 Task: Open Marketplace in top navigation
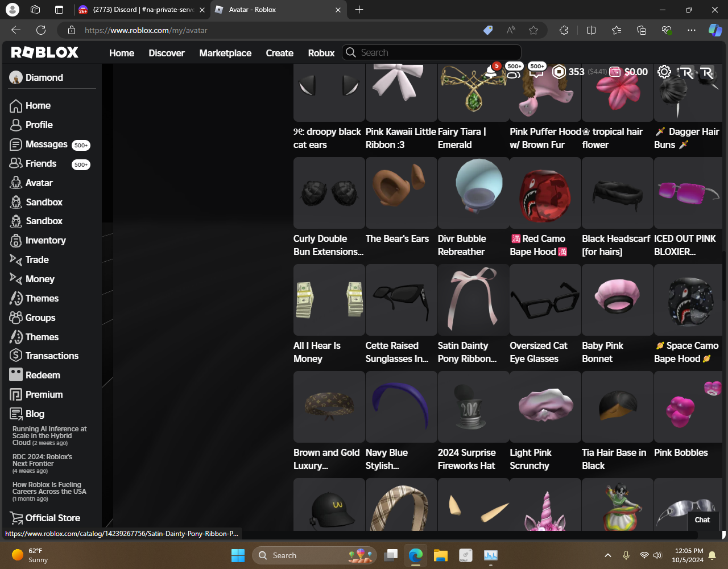pyautogui.click(x=225, y=53)
